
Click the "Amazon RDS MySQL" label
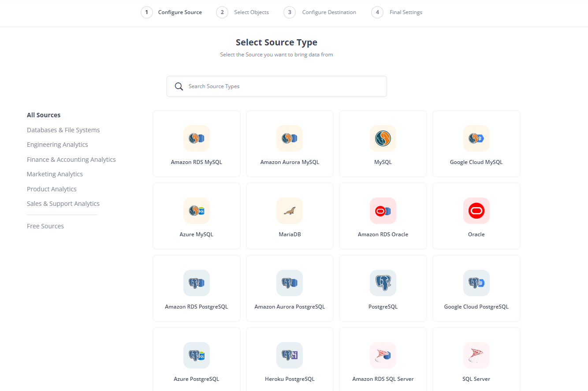[197, 162]
